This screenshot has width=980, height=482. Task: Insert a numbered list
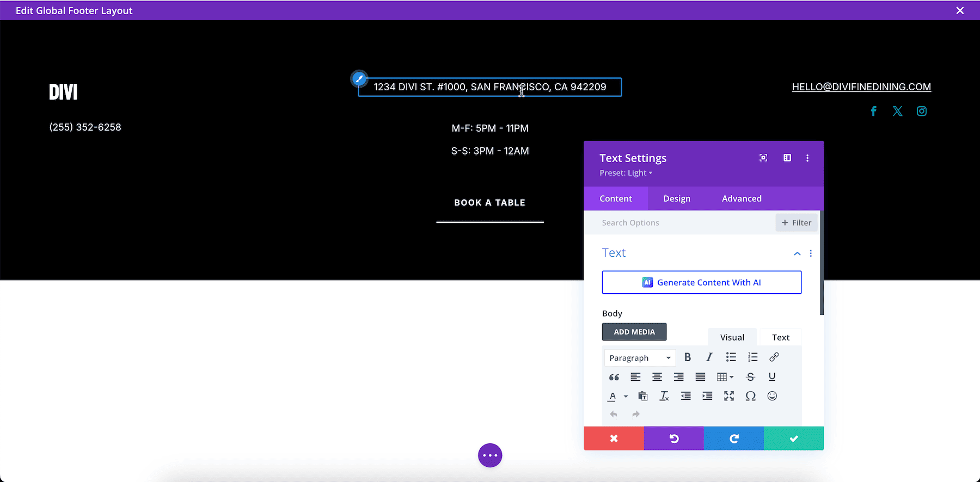[752, 357]
